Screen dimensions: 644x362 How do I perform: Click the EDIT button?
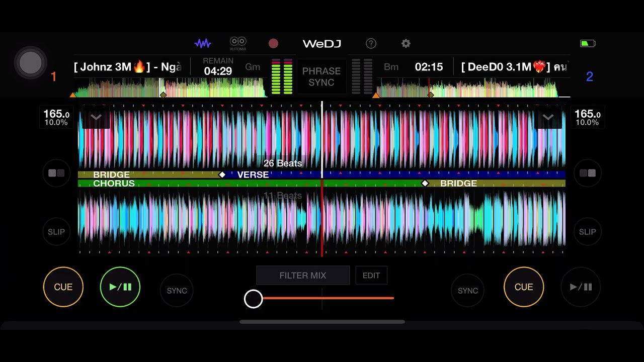pos(371,276)
